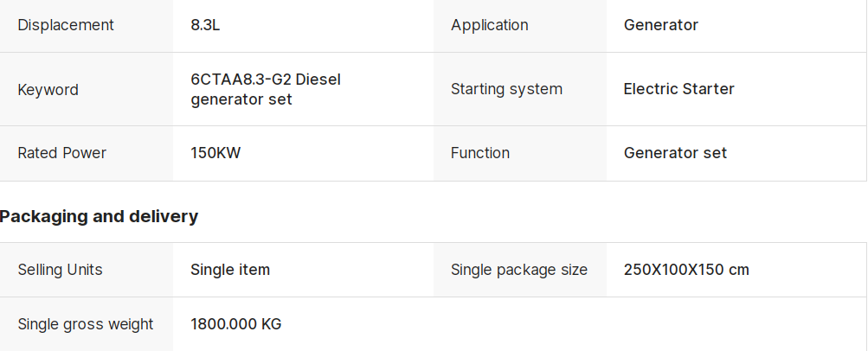Click the Application label
The width and height of the screenshot is (868, 351).
tap(489, 25)
